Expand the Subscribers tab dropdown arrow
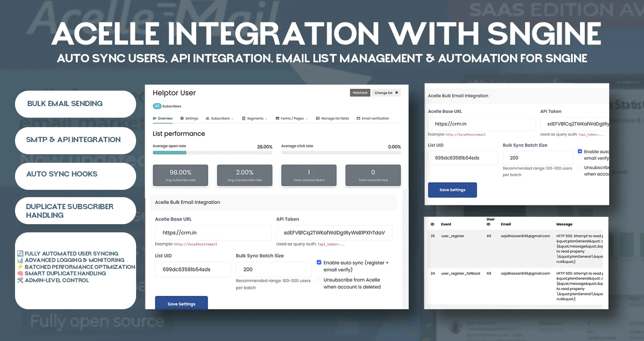 232,119
